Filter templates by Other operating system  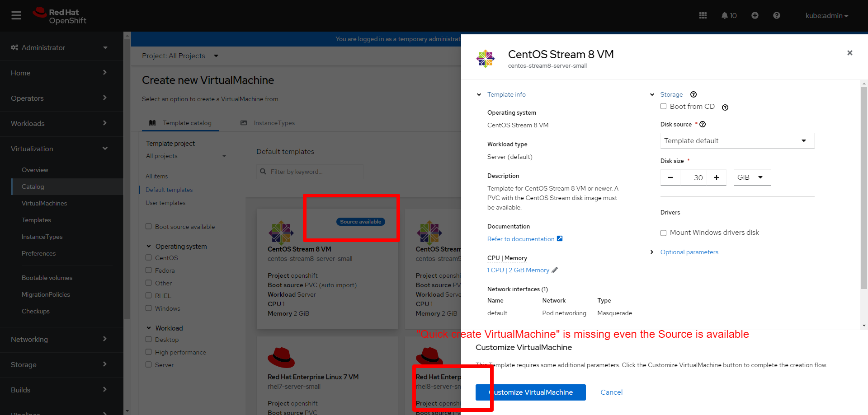[x=148, y=283]
